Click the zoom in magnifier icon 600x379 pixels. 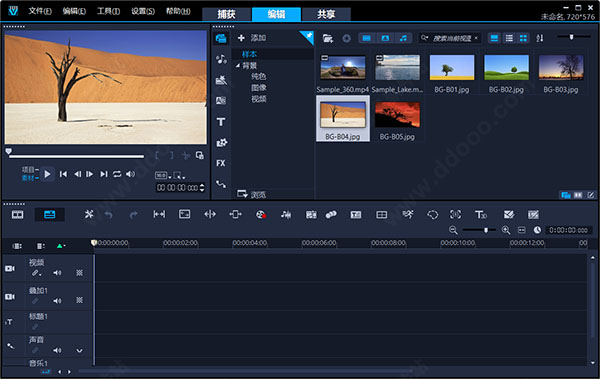tap(506, 230)
